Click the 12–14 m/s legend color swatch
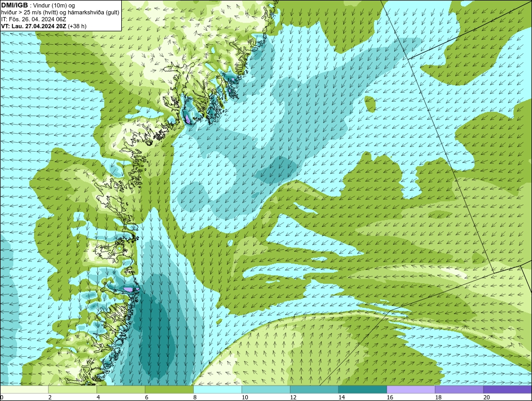 (314, 389)
